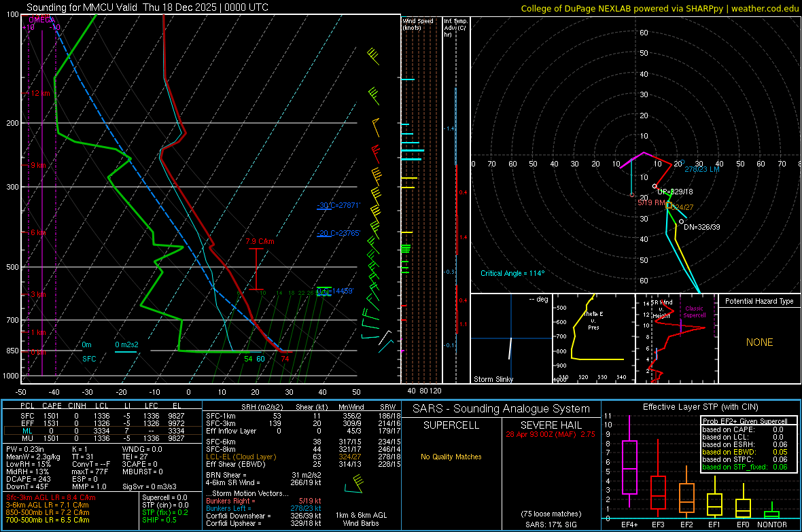The height and width of the screenshot is (532, 802).
Task: Select the LCL marker on the Skew-T
Action: (324, 293)
